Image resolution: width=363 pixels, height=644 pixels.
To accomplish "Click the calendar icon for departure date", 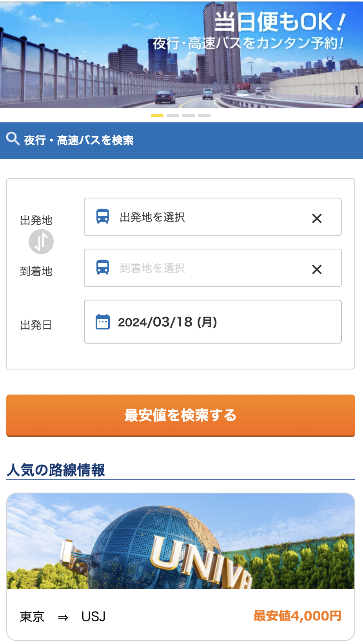I will pyautogui.click(x=103, y=322).
